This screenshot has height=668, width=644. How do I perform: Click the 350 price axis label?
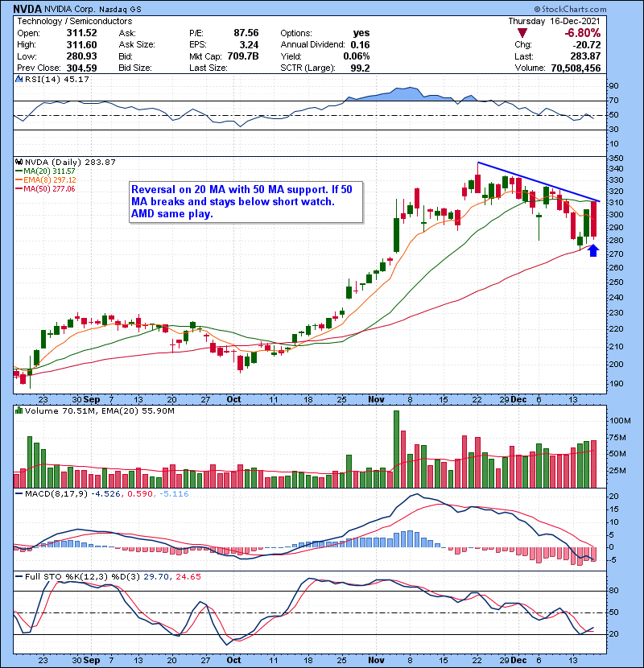coord(616,158)
